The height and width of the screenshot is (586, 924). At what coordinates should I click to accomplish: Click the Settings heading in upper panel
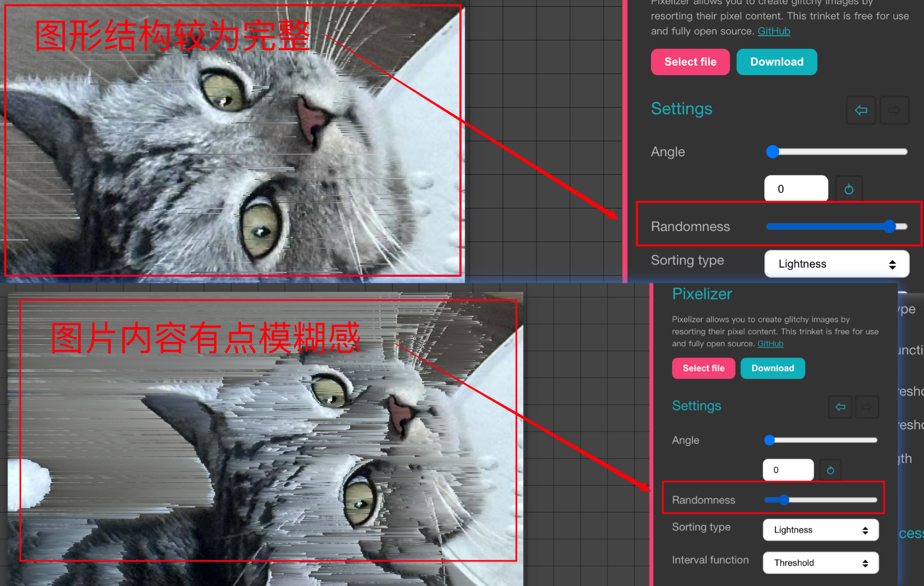tap(681, 109)
